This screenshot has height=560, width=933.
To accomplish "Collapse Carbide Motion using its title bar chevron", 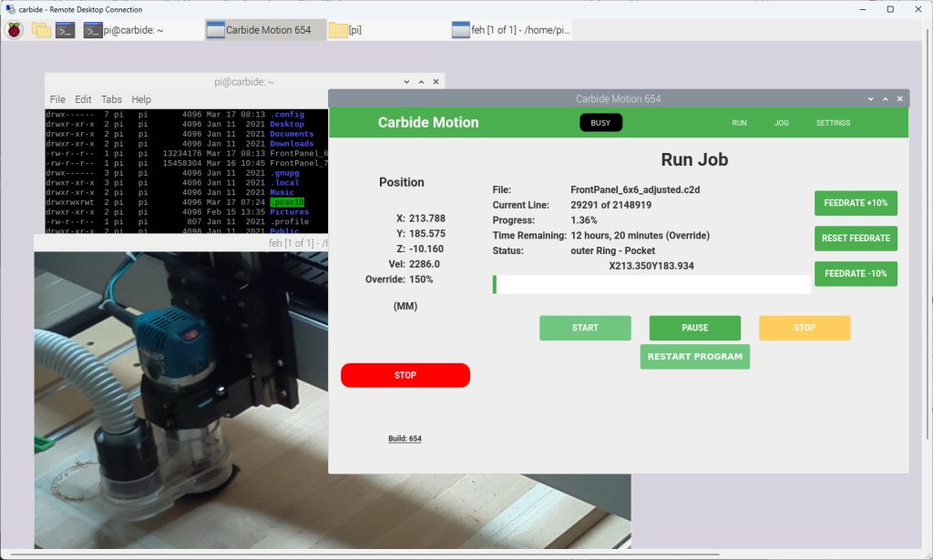I will click(870, 98).
